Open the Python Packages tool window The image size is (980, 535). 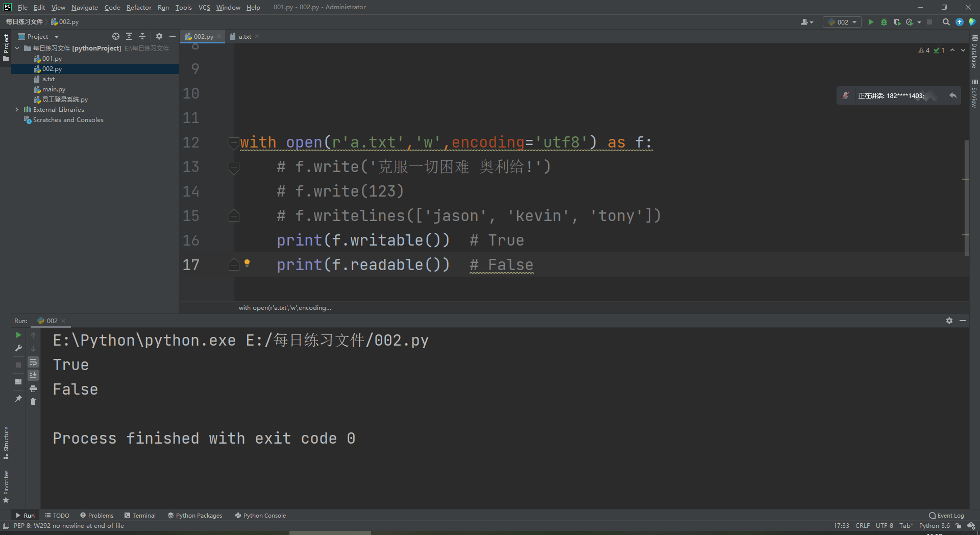(x=195, y=516)
